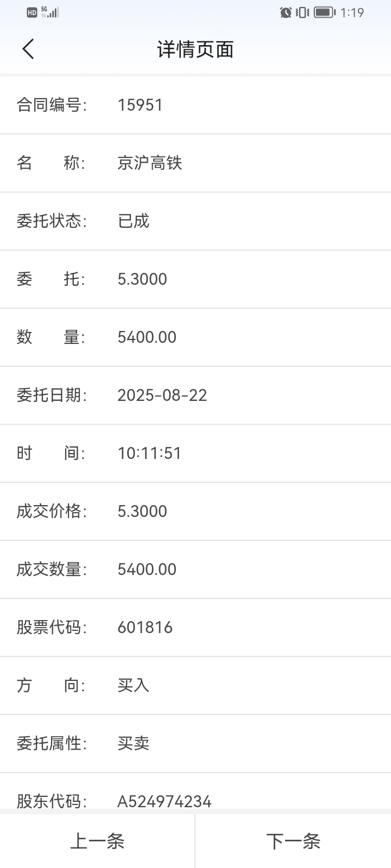The width and height of the screenshot is (391, 868).
Task: Go to previous record 上一条
Action: (x=98, y=841)
